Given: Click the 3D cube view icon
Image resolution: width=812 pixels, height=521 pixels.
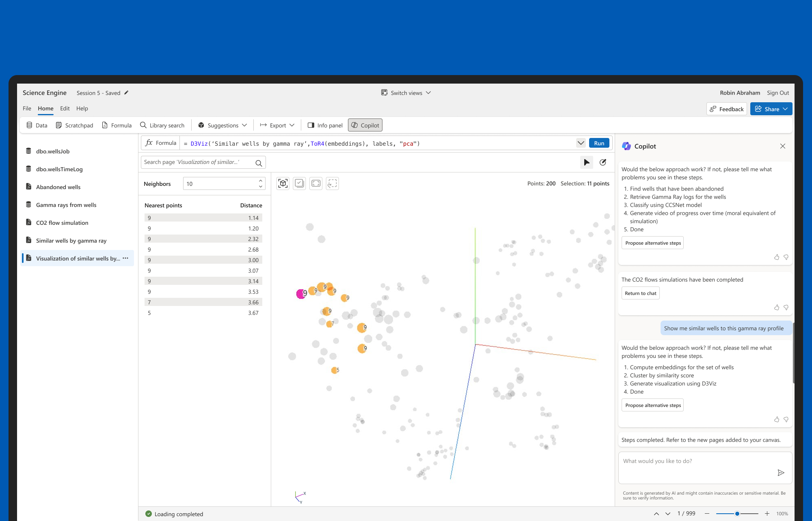Looking at the screenshot, I should [x=283, y=183].
